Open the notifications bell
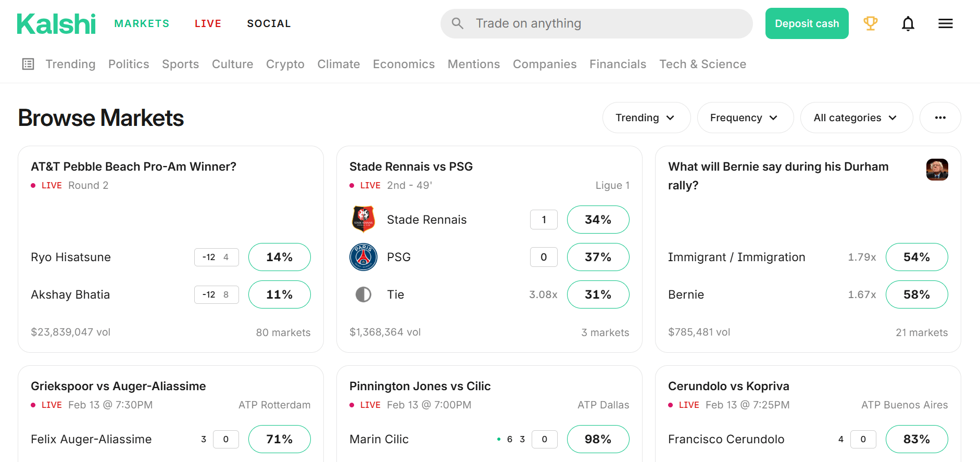 pos(908,23)
